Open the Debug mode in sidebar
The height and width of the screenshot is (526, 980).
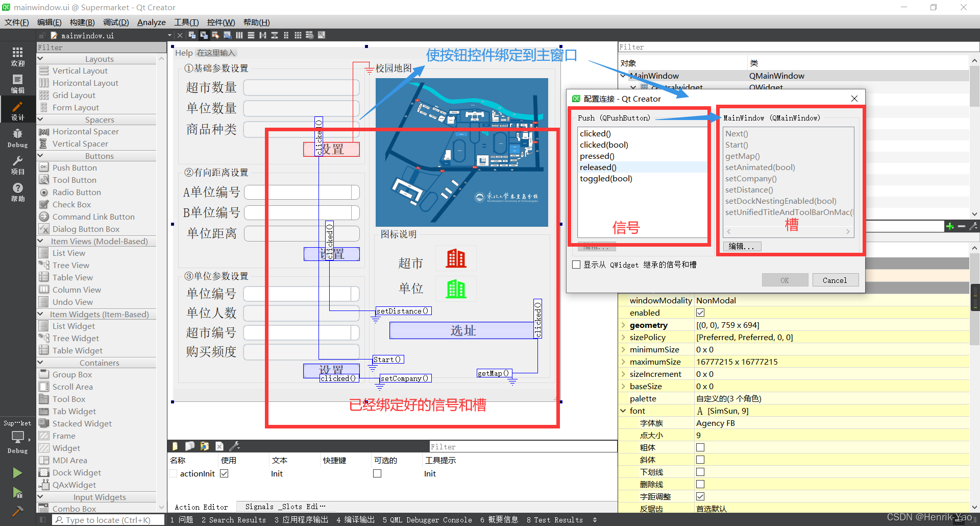point(17,138)
